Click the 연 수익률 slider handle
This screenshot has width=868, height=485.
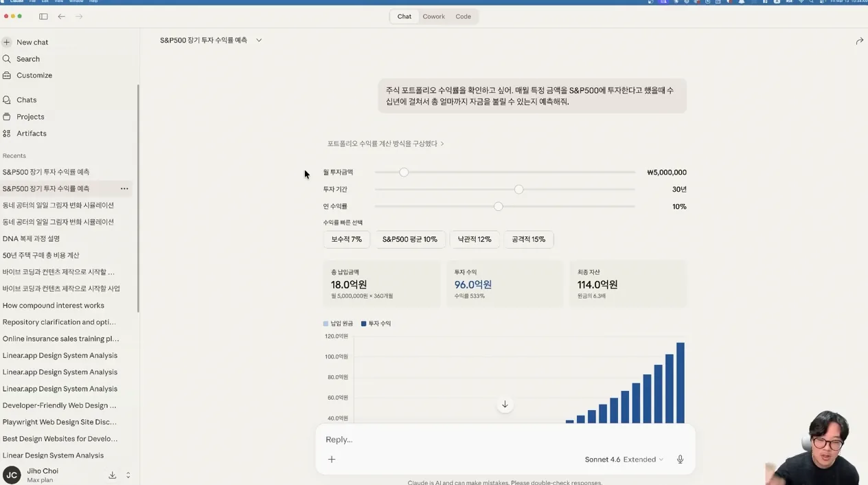click(499, 206)
